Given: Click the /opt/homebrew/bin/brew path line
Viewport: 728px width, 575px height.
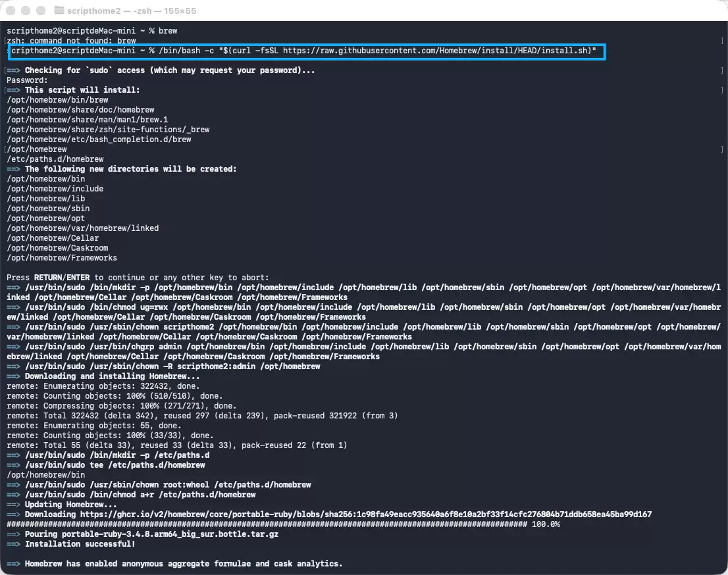Looking at the screenshot, I should pyautogui.click(x=57, y=100).
